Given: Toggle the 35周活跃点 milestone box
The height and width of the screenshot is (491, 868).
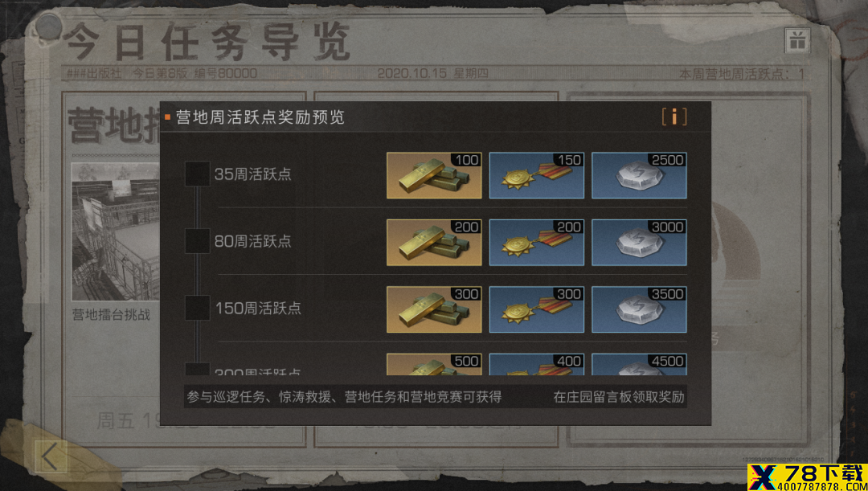Looking at the screenshot, I should [198, 174].
